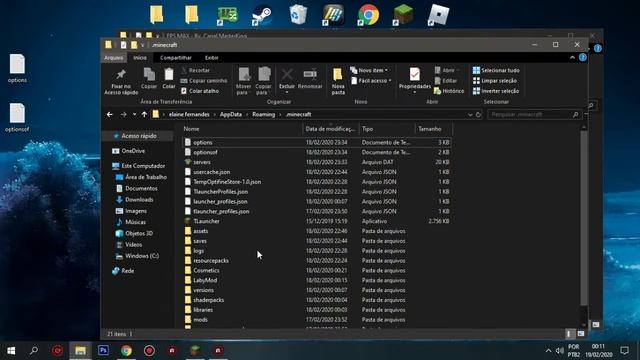The height and width of the screenshot is (360, 640).
Task: Switch to the Exibir tab
Action: point(211,58)
